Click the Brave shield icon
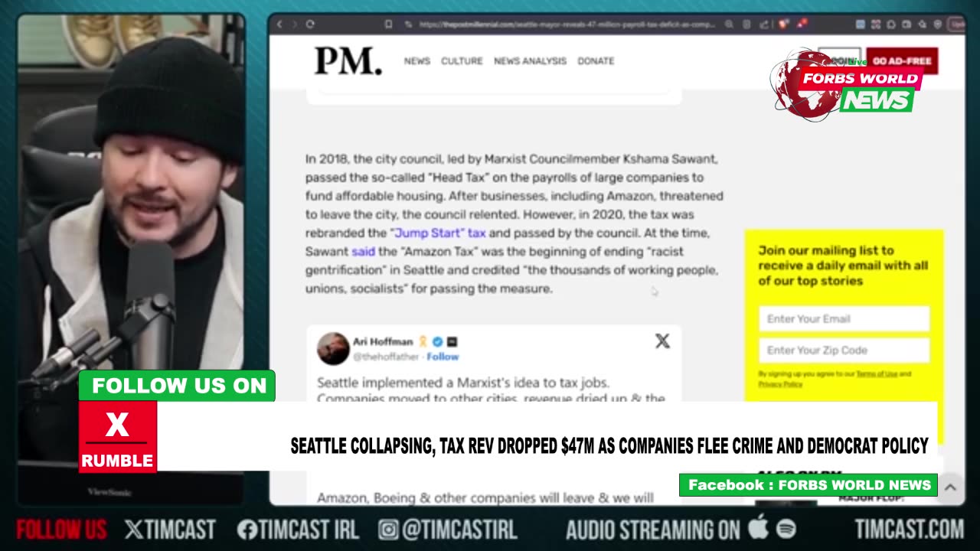The image size is (980, 551). click(x=783, y=24)
